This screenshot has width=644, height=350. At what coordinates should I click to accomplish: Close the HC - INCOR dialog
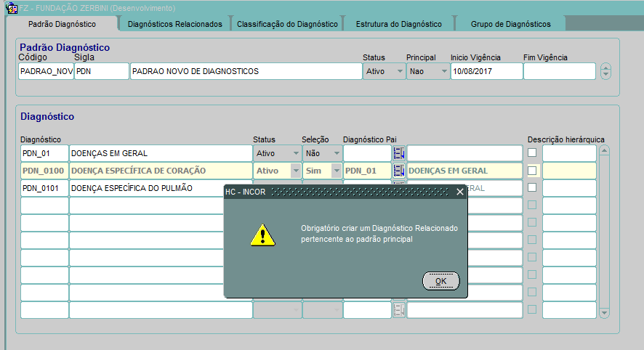click(x=460, y=192)
